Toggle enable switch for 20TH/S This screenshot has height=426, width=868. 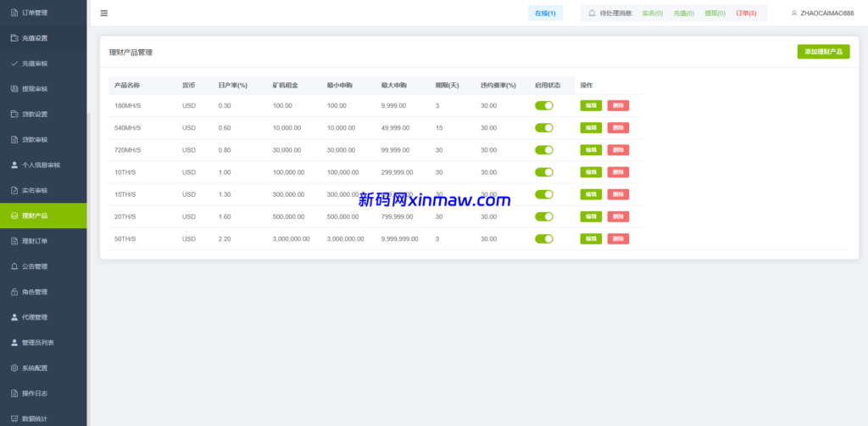[x=543, y=216]
